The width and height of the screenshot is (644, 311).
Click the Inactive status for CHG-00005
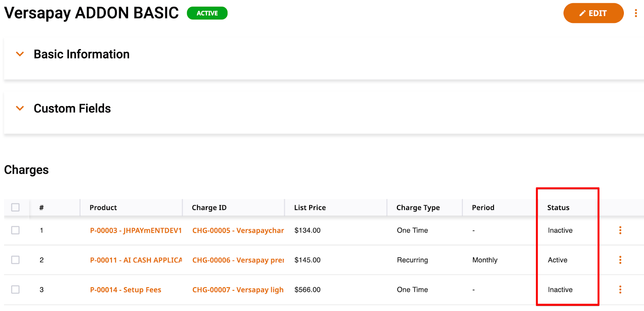point(560,231)
